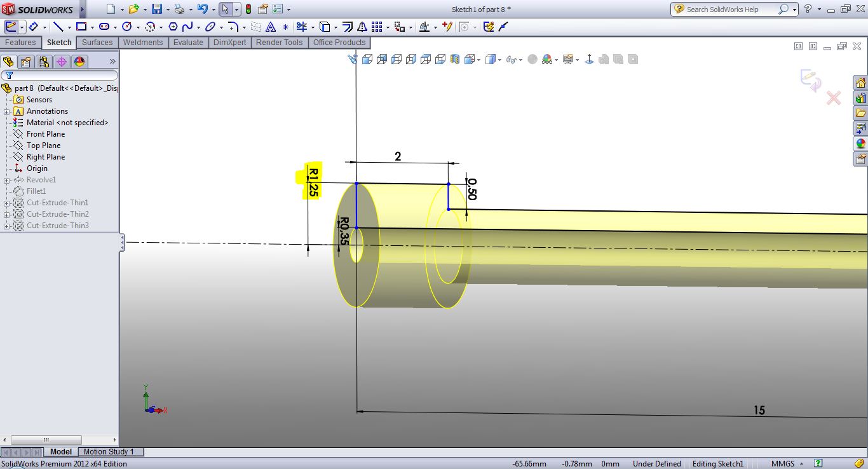This screenshot has width=868, height=469.
Task: Click the Search SolidWorks Help field
Action: coord(731,10)
